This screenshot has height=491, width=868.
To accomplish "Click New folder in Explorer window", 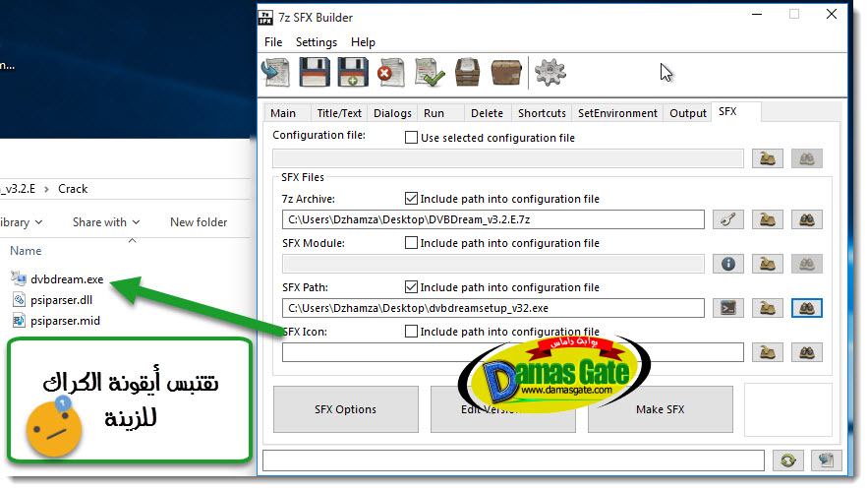I will pos(199,222).
